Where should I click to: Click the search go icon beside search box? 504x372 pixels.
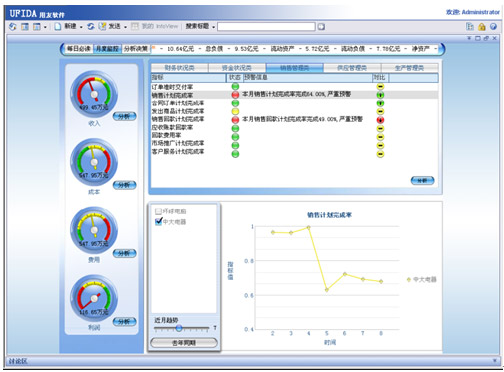coord(321,27)
